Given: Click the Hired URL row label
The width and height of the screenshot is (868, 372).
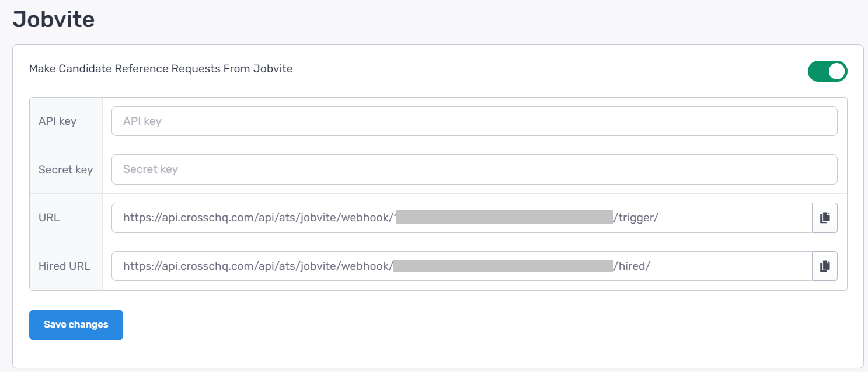Looking at the screenshot, I should tap(64, 266).
